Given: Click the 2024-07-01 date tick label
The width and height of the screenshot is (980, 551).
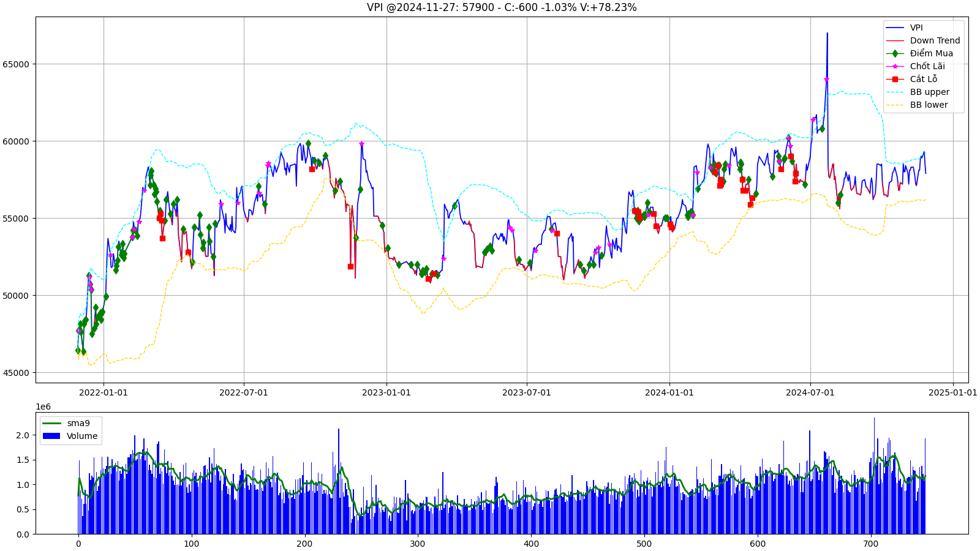Looking at the screenshot, I should pyautogui.click(x=810, y=392).
